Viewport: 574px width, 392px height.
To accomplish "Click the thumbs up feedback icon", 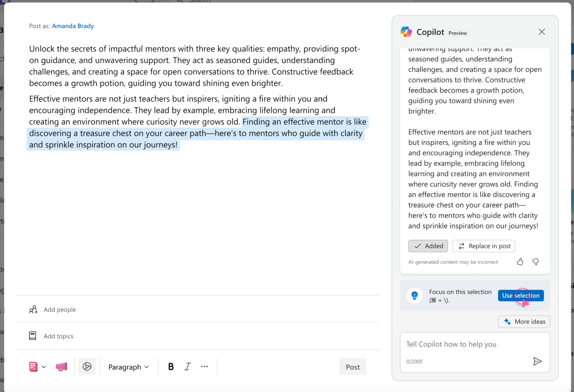I will 519,262.
